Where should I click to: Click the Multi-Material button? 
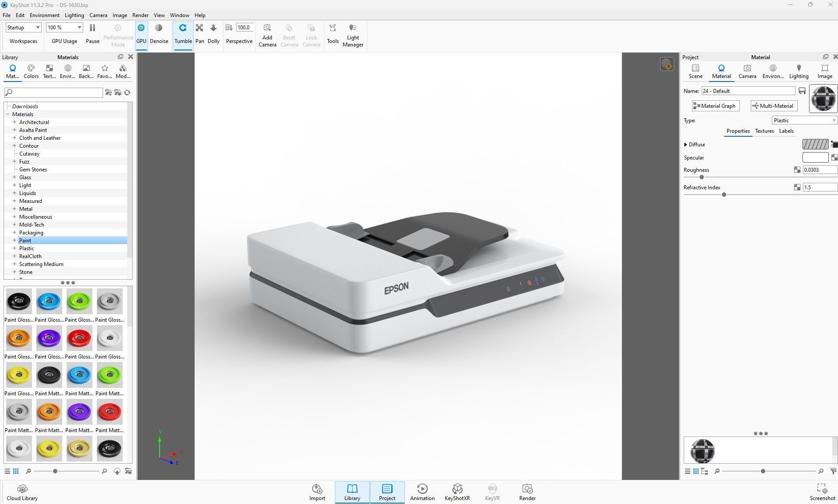(x=774, y=106)
